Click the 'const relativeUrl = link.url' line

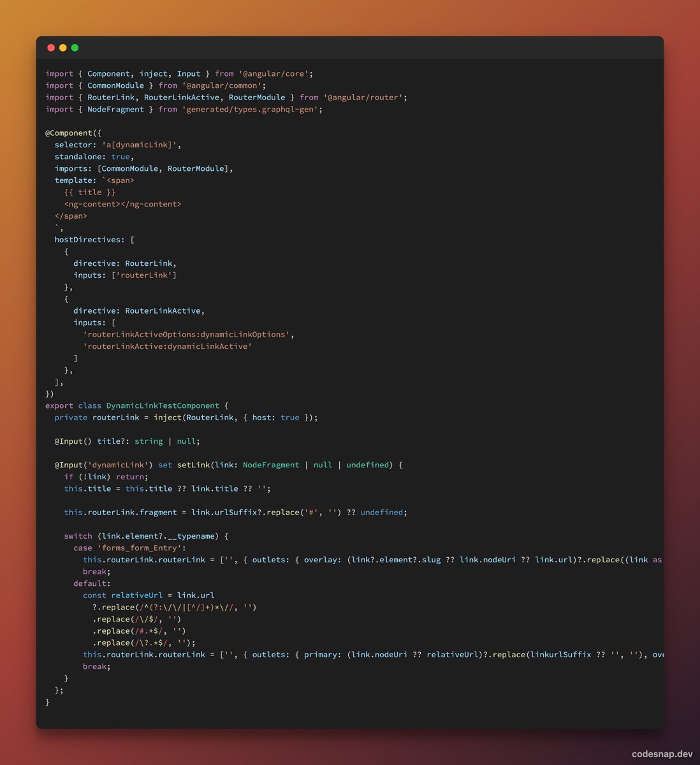pos(149,595)
